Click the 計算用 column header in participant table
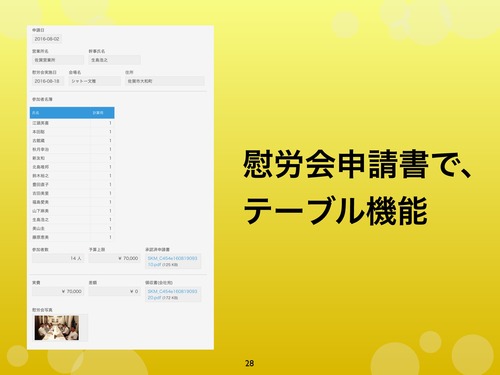 tap(102, 113)
